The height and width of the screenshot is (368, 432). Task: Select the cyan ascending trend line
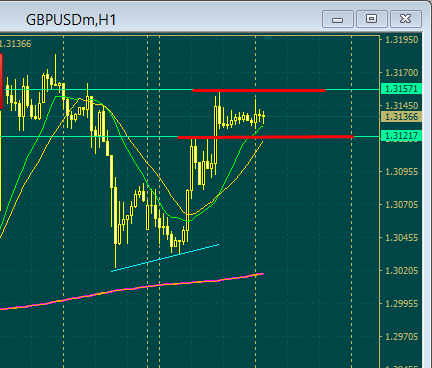click(165, 258)
